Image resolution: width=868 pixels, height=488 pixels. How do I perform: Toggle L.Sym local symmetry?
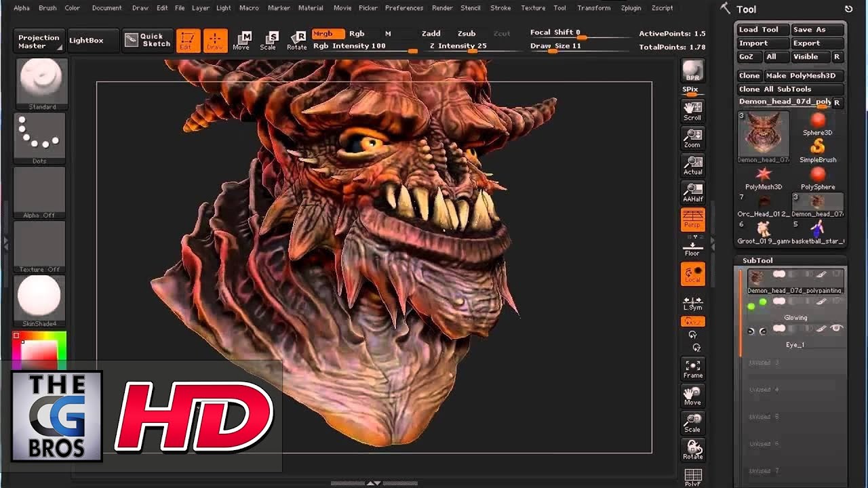point(692,303)
